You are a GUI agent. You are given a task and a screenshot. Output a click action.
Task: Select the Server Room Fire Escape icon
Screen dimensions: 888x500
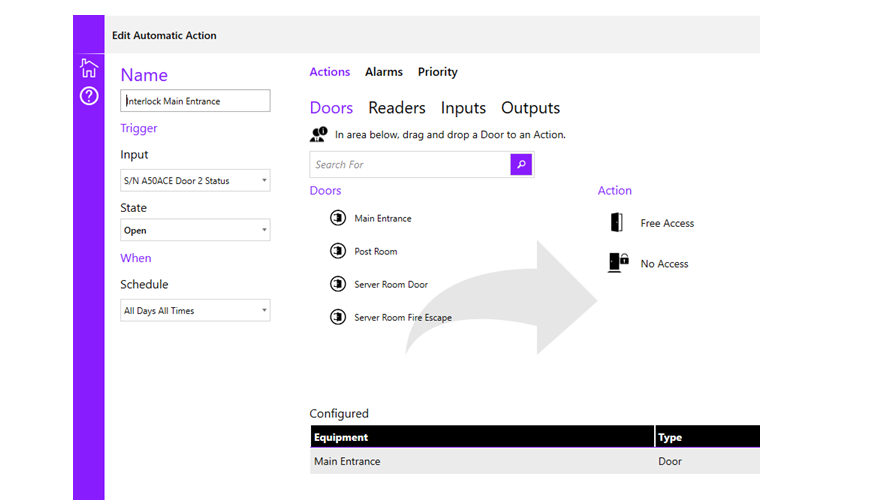(x=337, y=318)
